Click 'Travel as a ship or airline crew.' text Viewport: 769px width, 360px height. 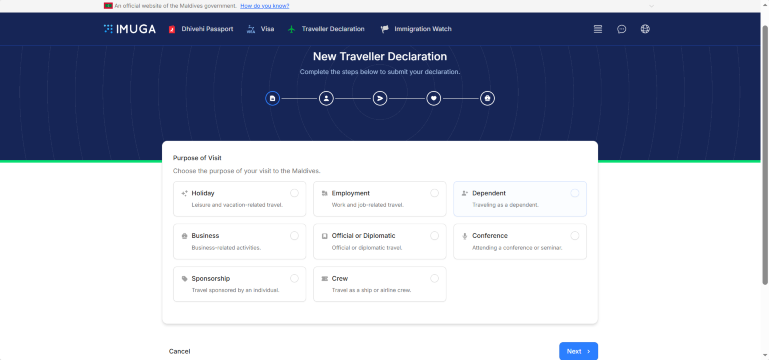(371, 290)
